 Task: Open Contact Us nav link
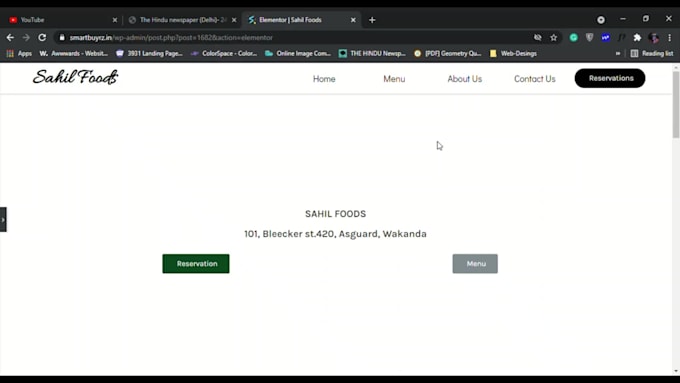535,79
